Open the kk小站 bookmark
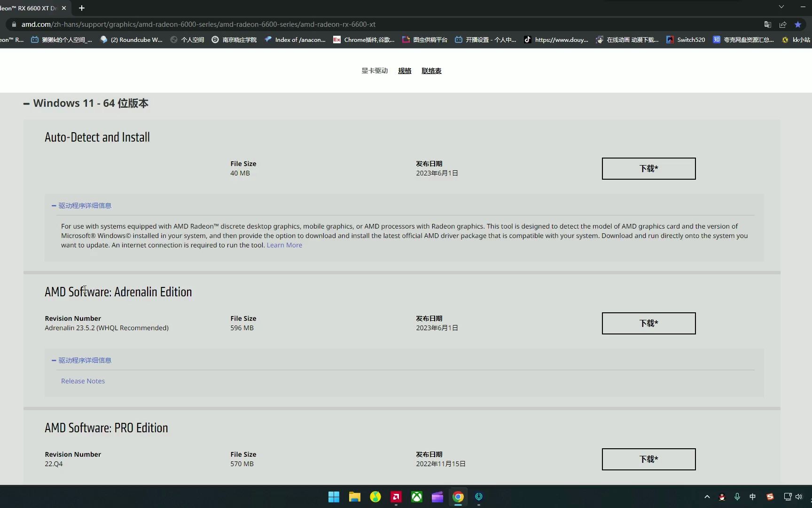Screen dimensions: 812x508 click(796, 40)
